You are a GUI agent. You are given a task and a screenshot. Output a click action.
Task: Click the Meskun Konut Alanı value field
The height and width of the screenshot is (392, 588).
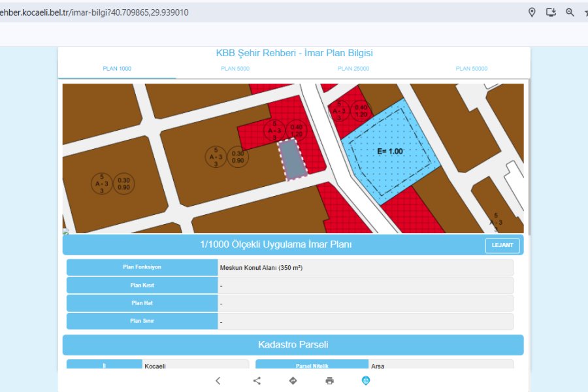click(365, 267)
